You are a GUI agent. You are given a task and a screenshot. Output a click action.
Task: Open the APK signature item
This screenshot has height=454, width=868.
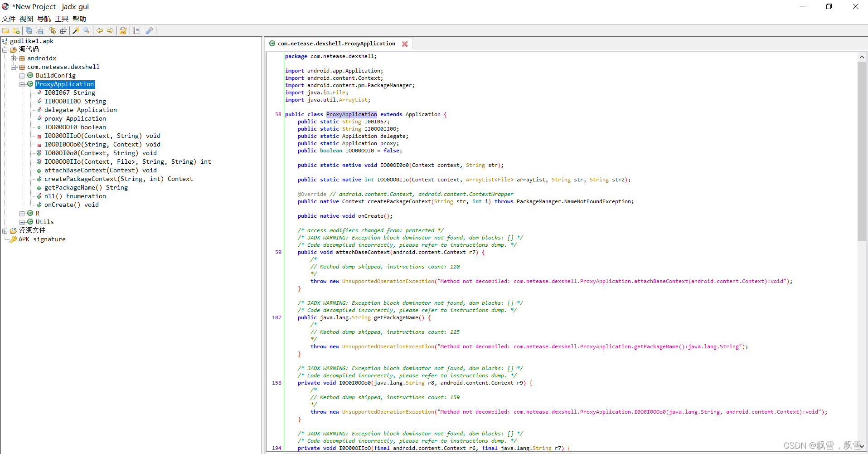tap(42, 239)
